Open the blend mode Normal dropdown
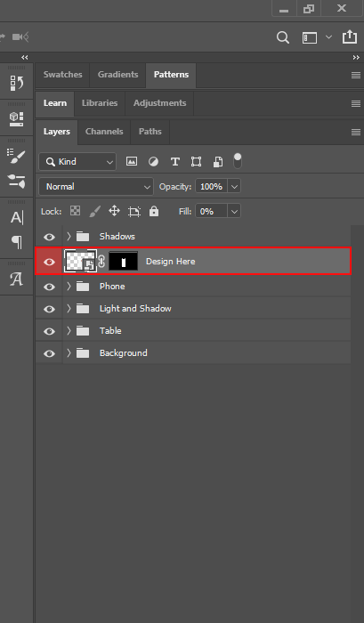 (x=96, y=186)
